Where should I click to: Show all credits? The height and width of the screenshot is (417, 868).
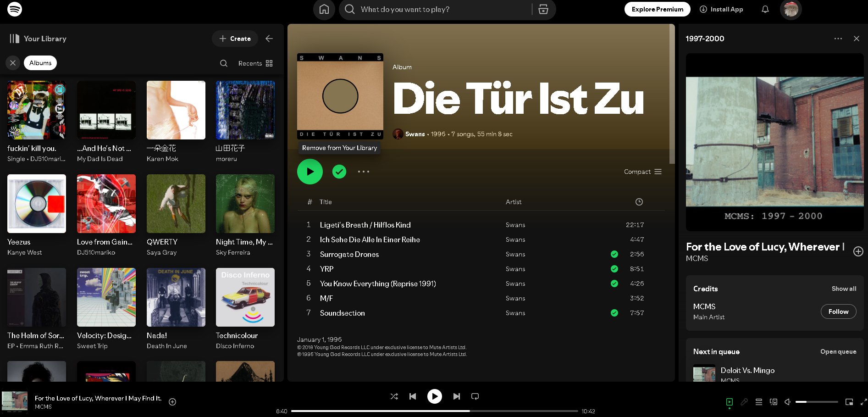point(844,289)
